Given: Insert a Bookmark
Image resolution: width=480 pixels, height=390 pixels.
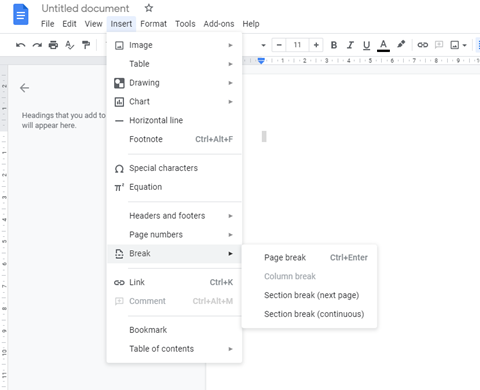Looking at the screenshot, I should pos(174,330).
